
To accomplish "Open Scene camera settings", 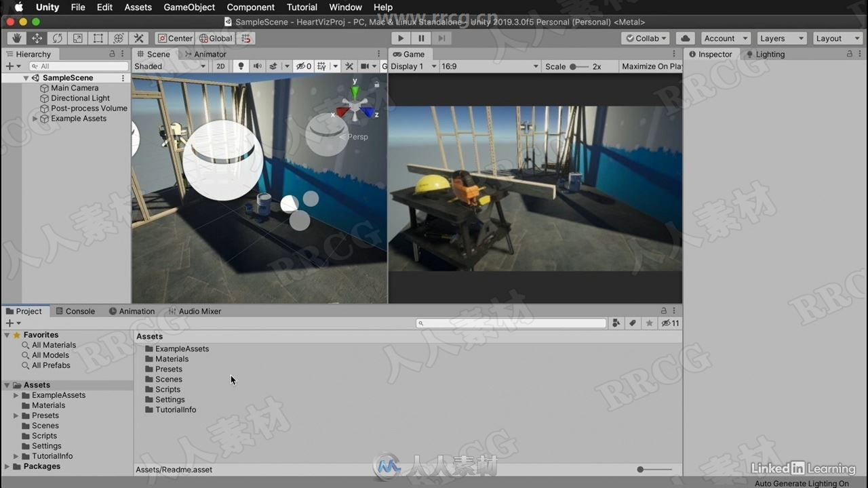I will point(366,66).
